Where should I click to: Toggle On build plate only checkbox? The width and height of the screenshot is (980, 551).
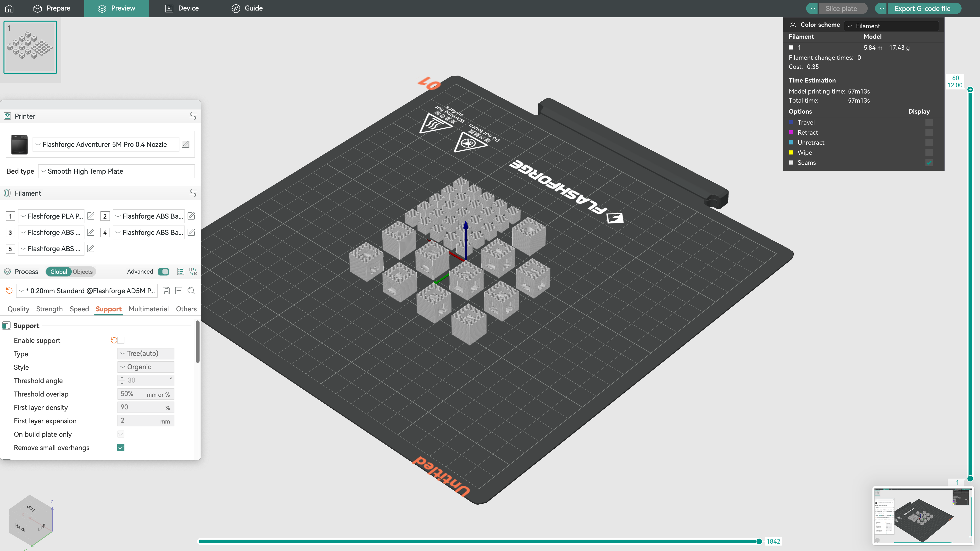[x=121, y=434]
